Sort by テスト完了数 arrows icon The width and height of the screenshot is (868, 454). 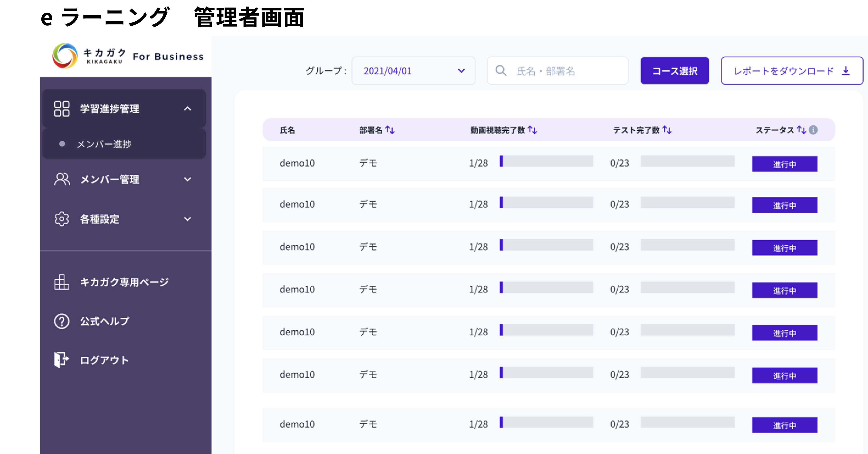pos(667,130)
